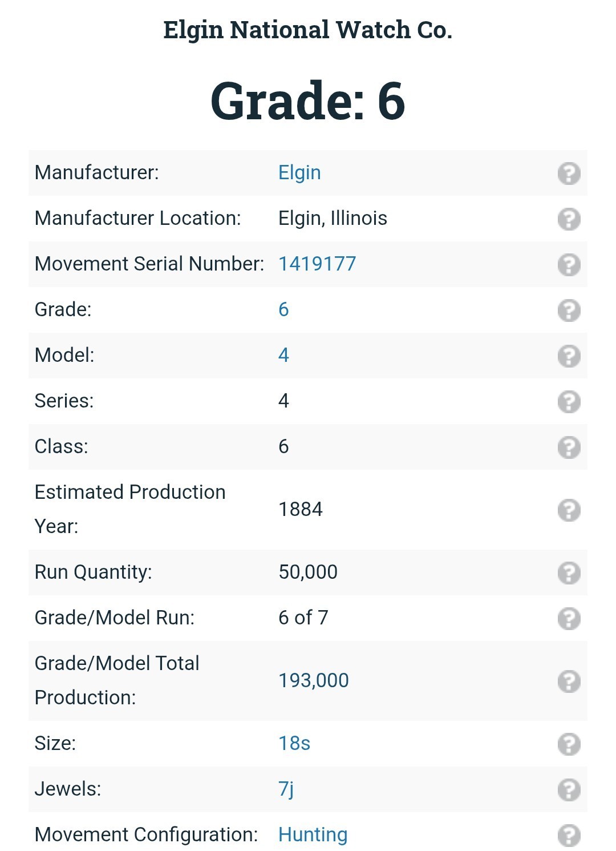
Task: Open help icon for Model row
Action: point(569,356)
